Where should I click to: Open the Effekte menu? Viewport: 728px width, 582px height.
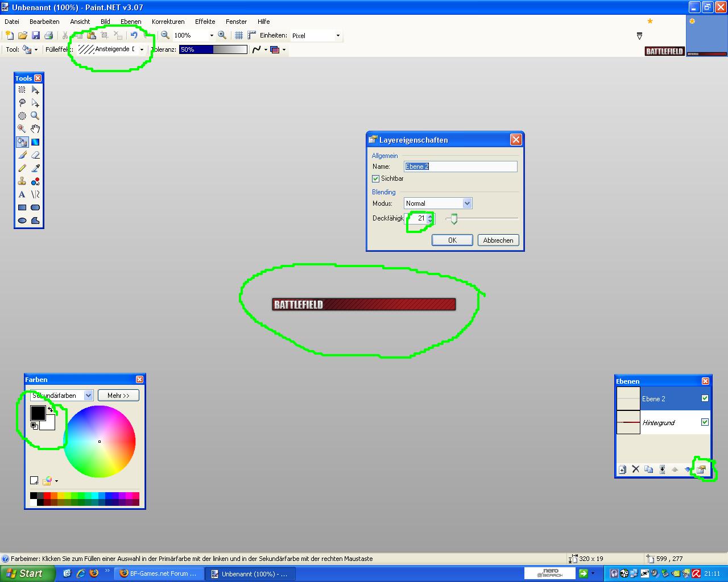[x=205, y=22]
